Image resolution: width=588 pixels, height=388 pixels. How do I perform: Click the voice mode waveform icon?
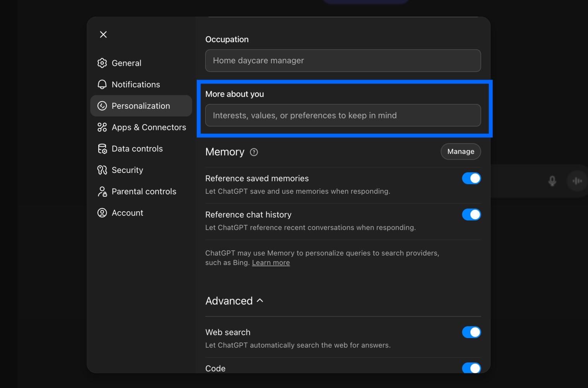click(577, 181)
